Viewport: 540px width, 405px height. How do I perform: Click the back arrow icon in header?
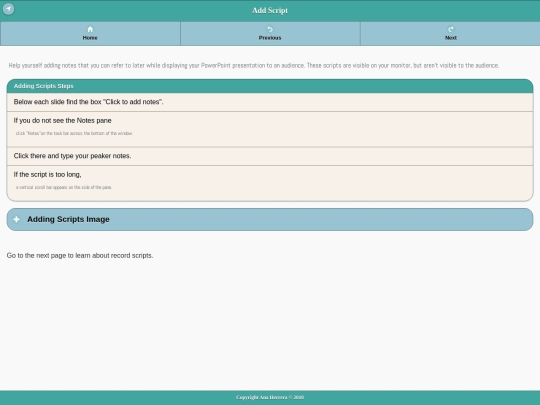[9, 9]
